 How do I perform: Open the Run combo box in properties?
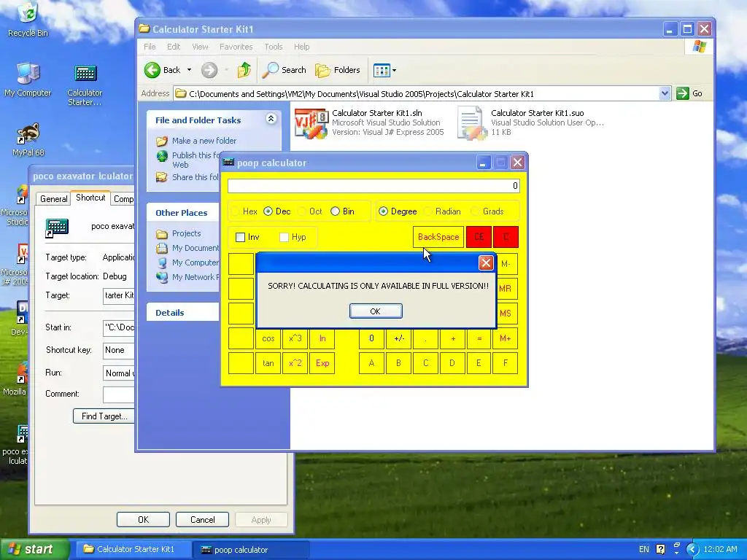(x=119, y=373)
